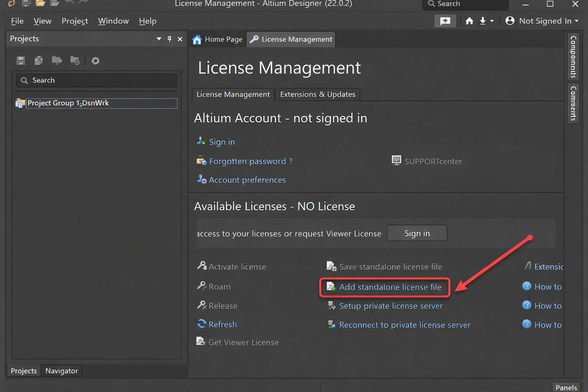Open Projects panel settings gear

pyautogui.click(x=95, y=60)
